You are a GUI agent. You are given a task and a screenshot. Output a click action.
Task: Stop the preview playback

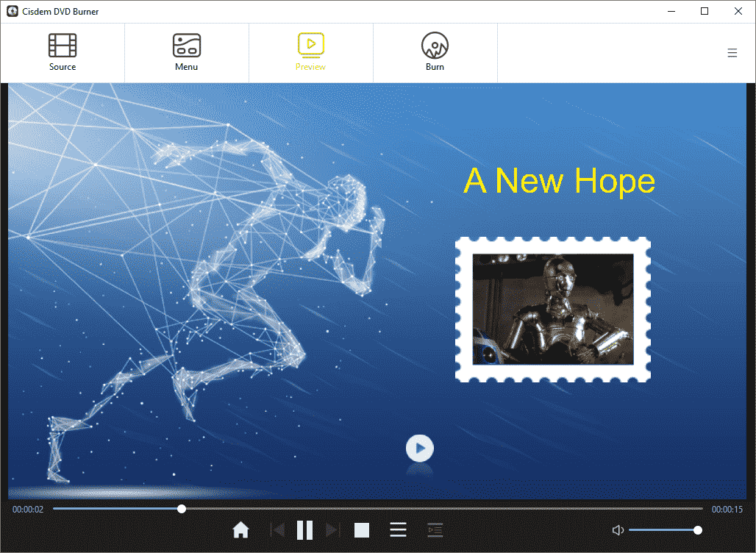tap(361, 529)
